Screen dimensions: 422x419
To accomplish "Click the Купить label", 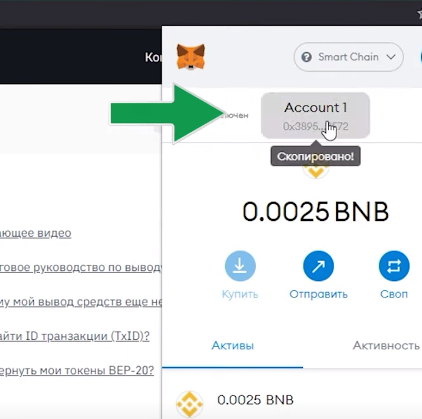I will 240,294.
